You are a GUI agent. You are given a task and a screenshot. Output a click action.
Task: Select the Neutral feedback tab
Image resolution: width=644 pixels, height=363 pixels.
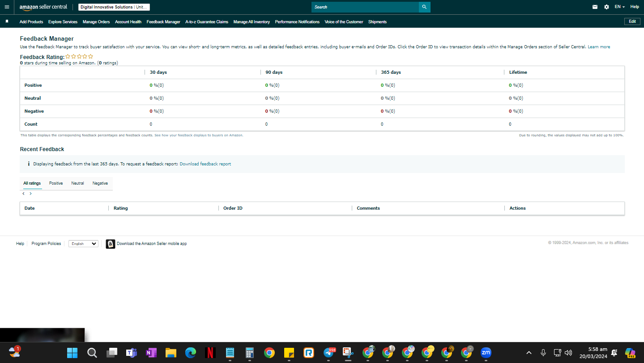(77, 183)
